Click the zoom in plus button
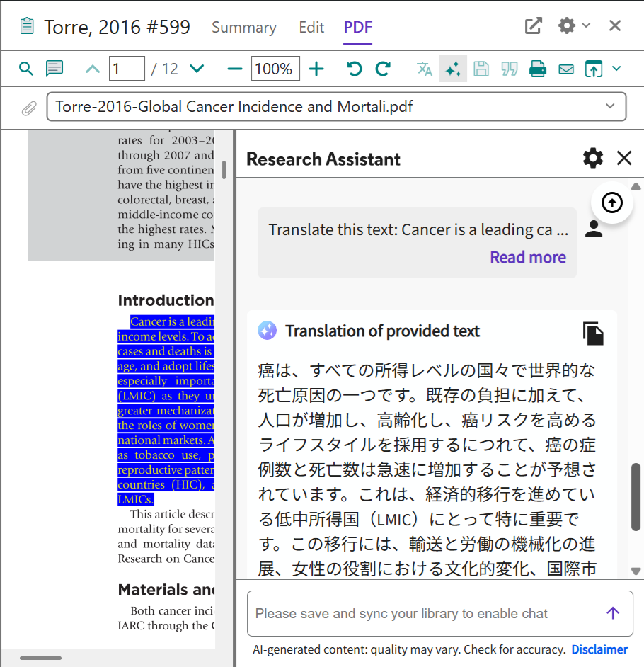Screen dimensions: 644x667 (316, 69)
